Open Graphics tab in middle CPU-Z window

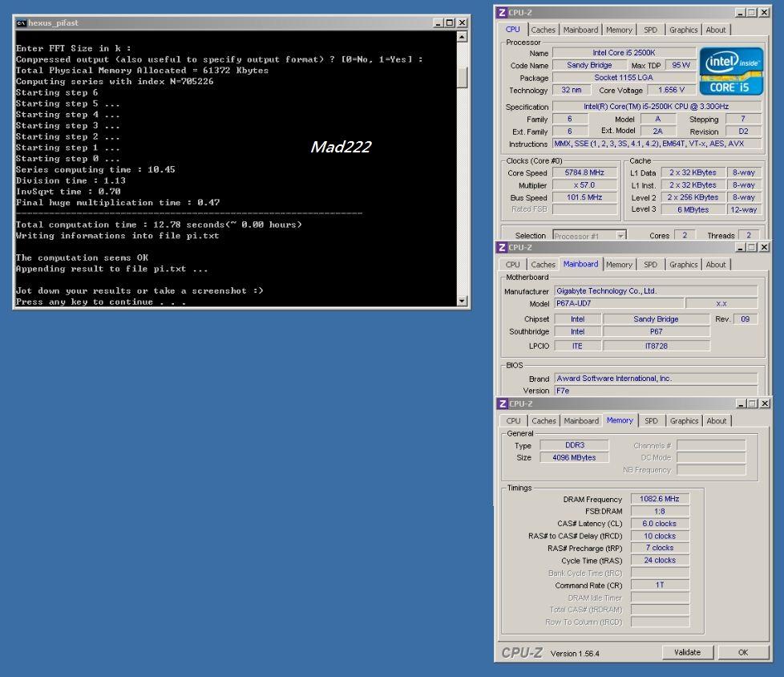[684, 265]
